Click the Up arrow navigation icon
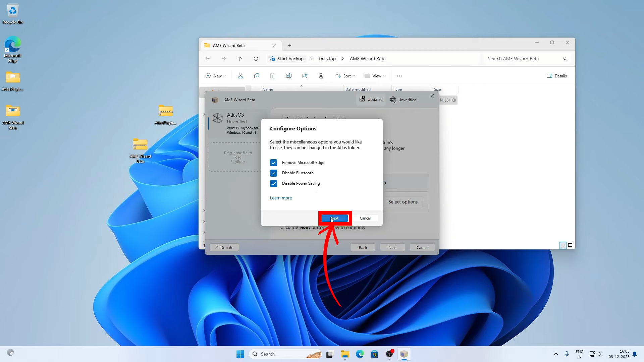Image resolution: width=644 pixels, height=362 pixels. (239, 59)
